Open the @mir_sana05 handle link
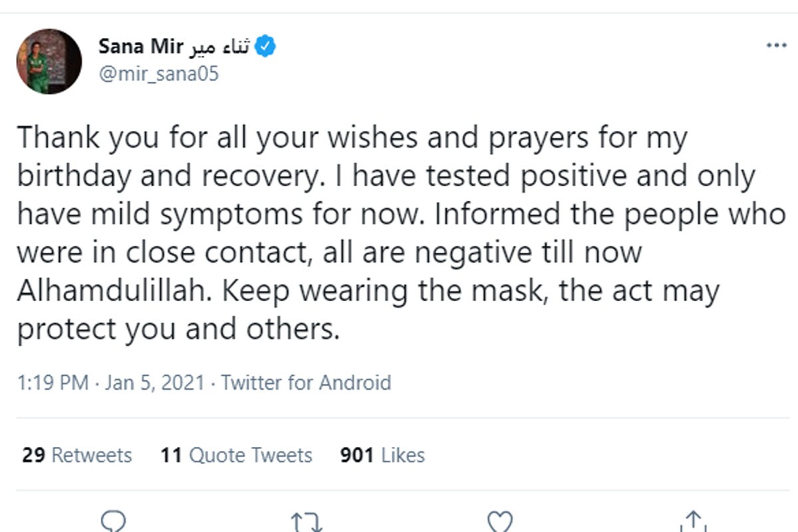The height and width of the screenshot is (532, 798). pos(158,73)
